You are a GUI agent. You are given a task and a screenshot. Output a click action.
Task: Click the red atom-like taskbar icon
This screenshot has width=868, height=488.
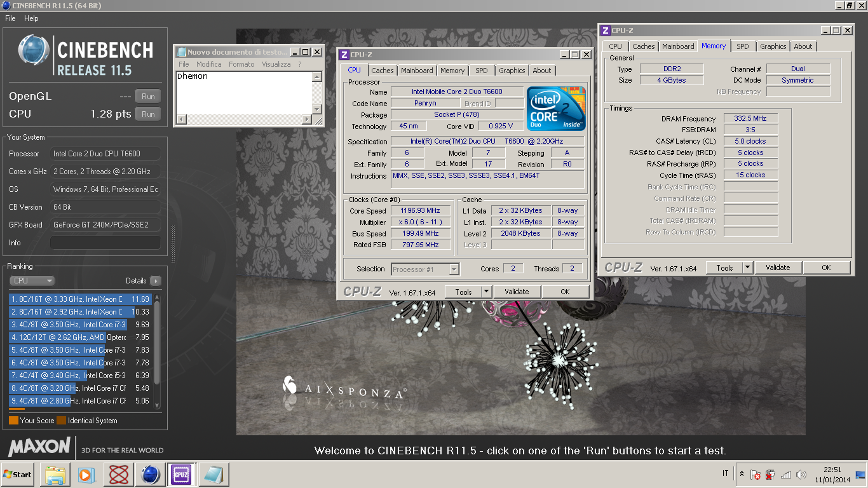point(119,475)
